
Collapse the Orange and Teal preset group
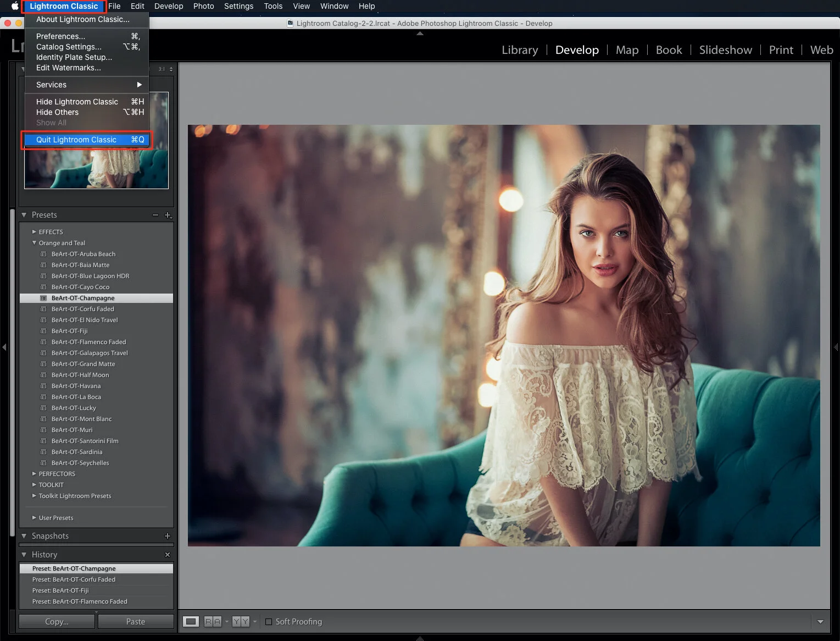35,242
